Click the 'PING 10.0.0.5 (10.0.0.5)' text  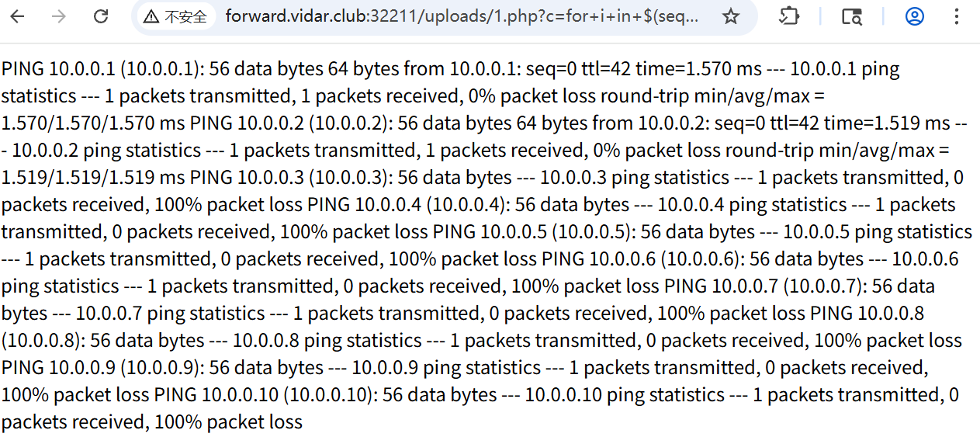[x=533, y=232]
